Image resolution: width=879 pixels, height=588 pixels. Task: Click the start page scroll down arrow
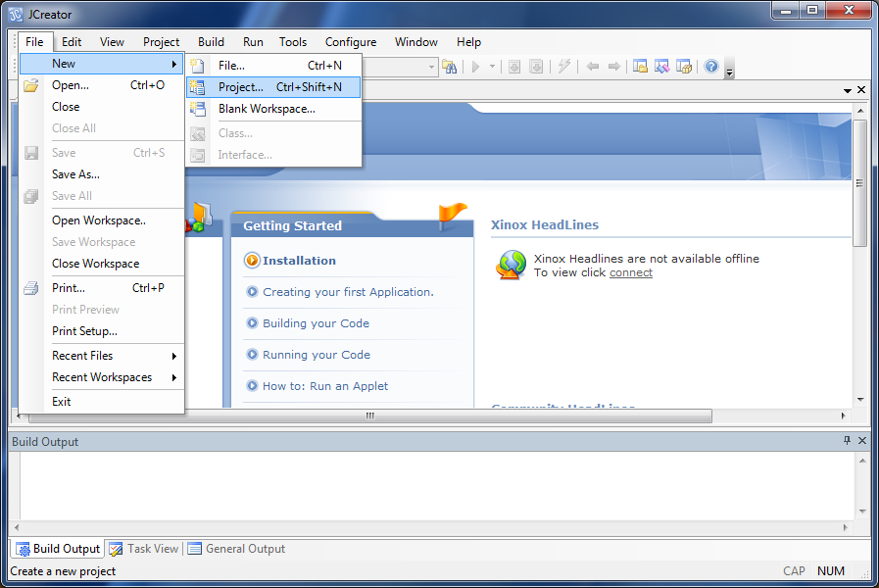[860, 400]
